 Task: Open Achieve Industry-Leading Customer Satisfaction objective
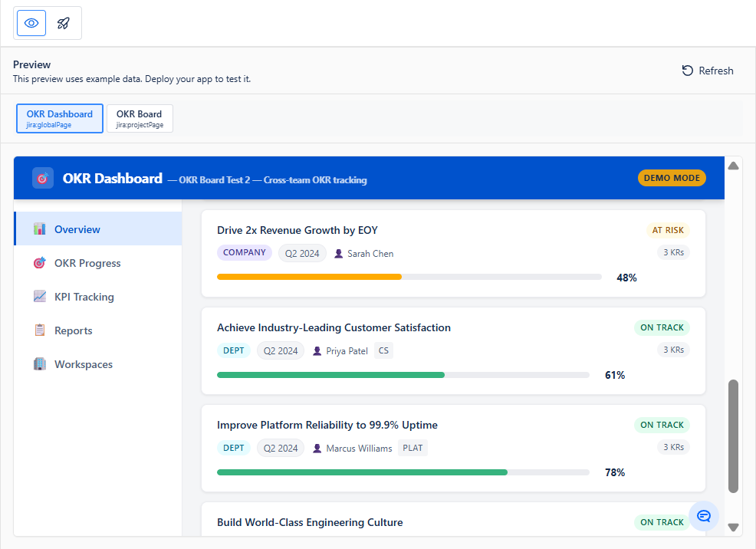point(334,327)
